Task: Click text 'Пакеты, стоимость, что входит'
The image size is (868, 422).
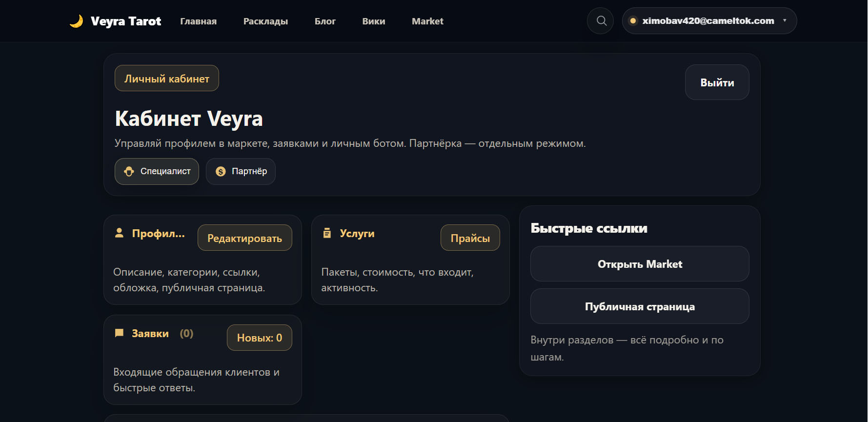Action: 397,272
